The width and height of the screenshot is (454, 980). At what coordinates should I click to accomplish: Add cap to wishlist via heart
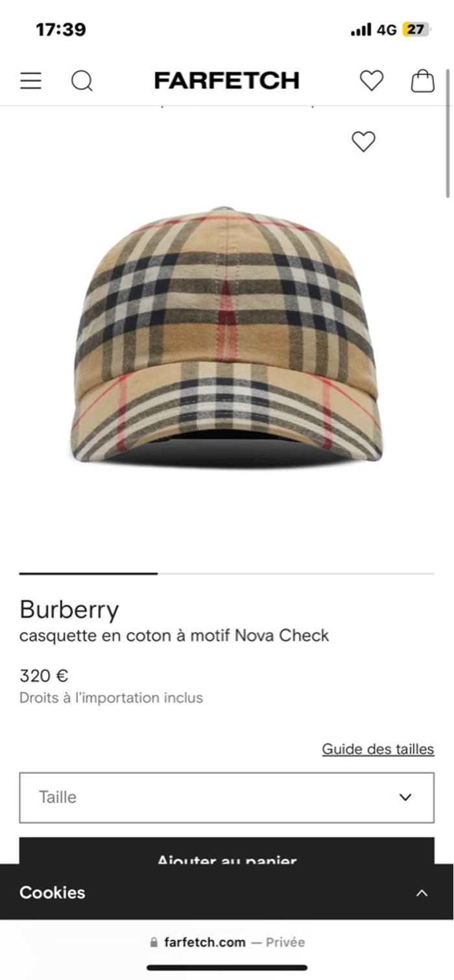363,141
